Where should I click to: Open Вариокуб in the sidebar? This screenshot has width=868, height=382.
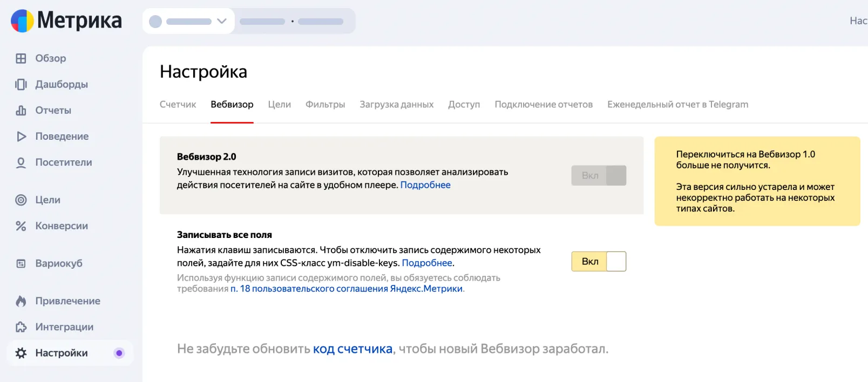point(59,263)
